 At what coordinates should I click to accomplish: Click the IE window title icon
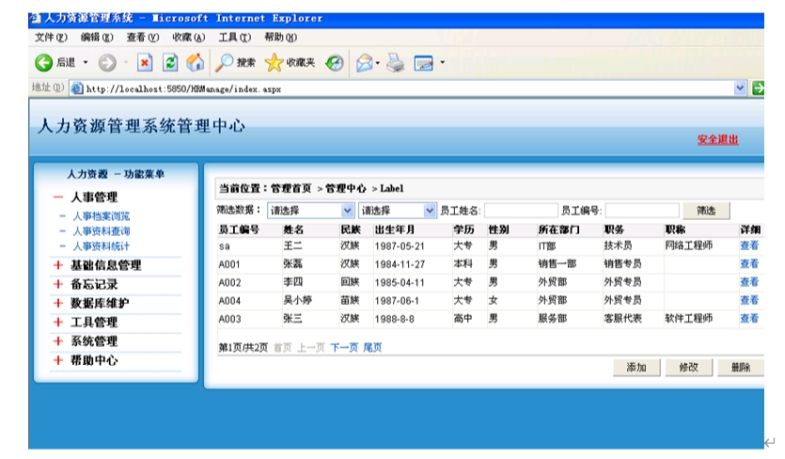pyautogui.click(x=35, y=19)
